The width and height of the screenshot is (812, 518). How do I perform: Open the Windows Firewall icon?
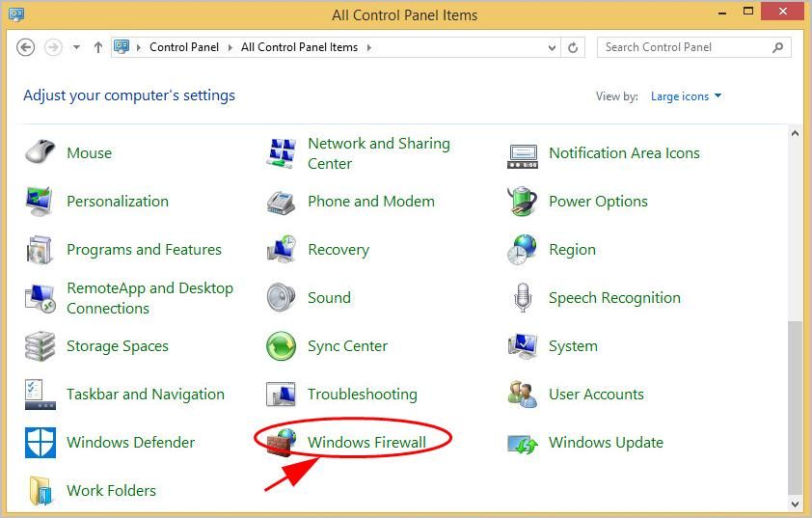[x=282, y=443]
